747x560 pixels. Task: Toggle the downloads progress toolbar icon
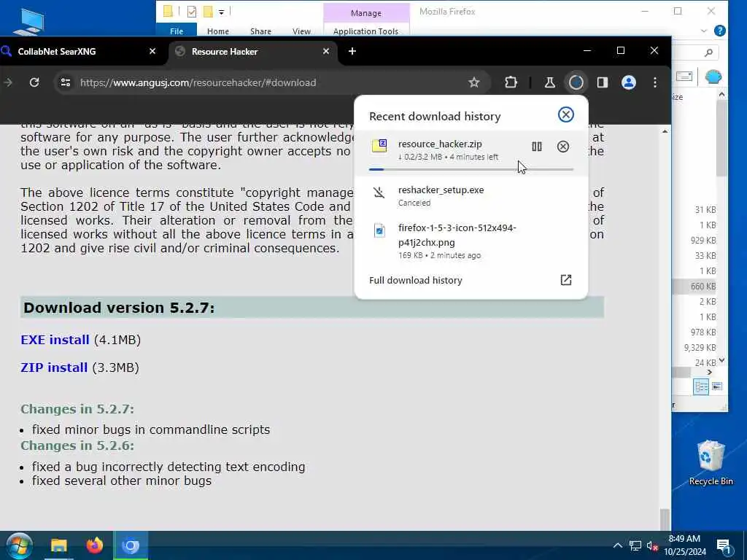[x=576, y=83]
